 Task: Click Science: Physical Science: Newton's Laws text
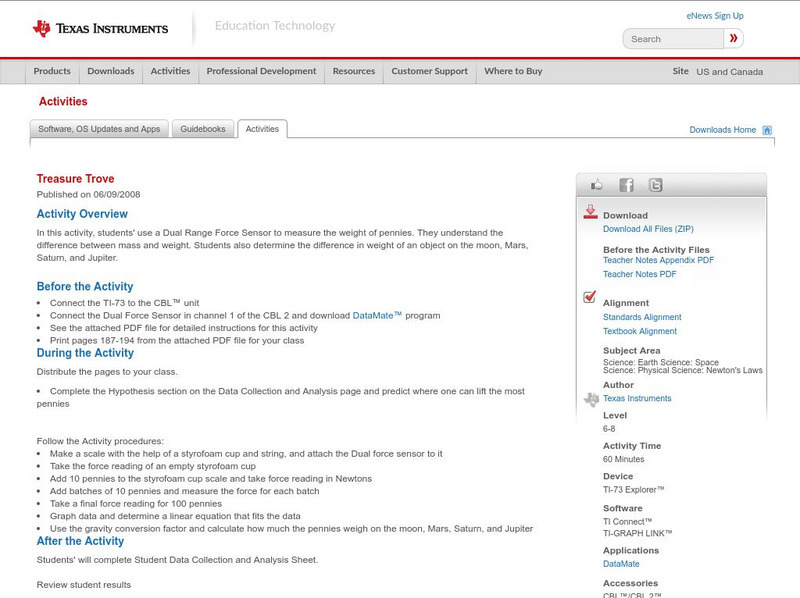[x=683, y=370]
